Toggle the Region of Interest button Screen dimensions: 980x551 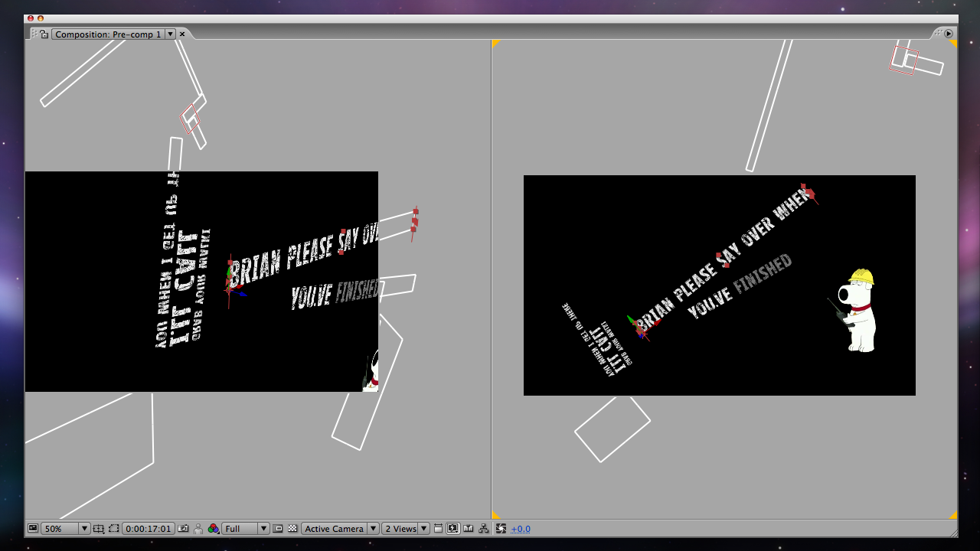click(x=279, y=529)
